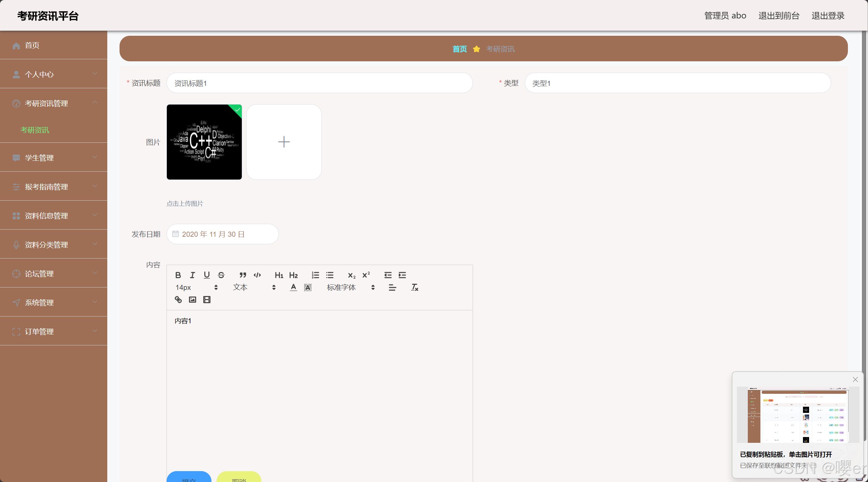This screenshot has width=868, height=482.
Task: Open the text color picker
Action: 293,287
